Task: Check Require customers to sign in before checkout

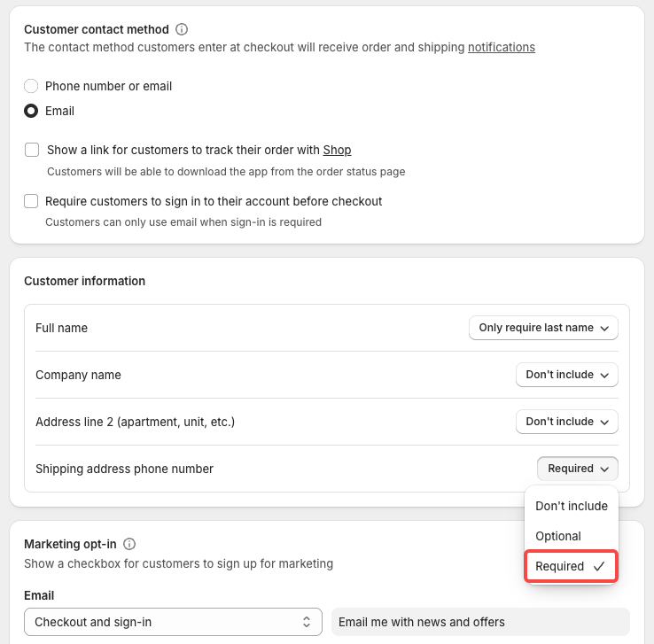Action: tap(31, 201)
